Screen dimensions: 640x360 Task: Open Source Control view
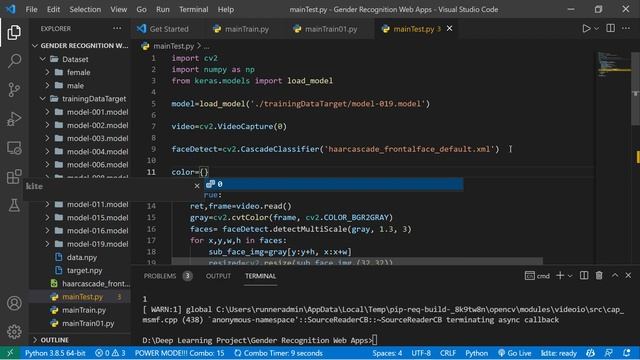pyautogui.click(x=14, y=89)
